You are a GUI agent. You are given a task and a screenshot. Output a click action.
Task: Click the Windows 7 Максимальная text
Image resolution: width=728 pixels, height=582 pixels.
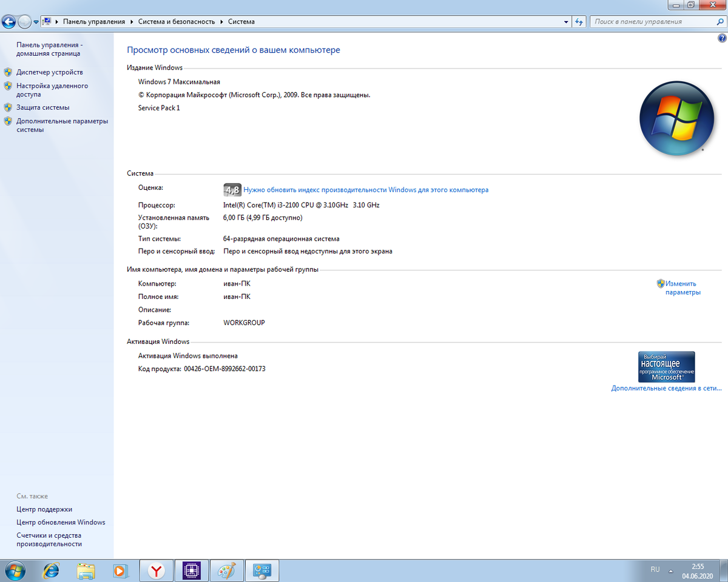tap(179, 82)
